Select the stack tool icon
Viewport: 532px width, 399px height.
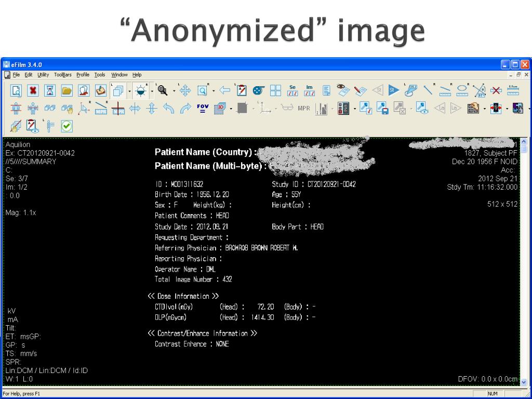pyautogui.click(x=118, y=90)
